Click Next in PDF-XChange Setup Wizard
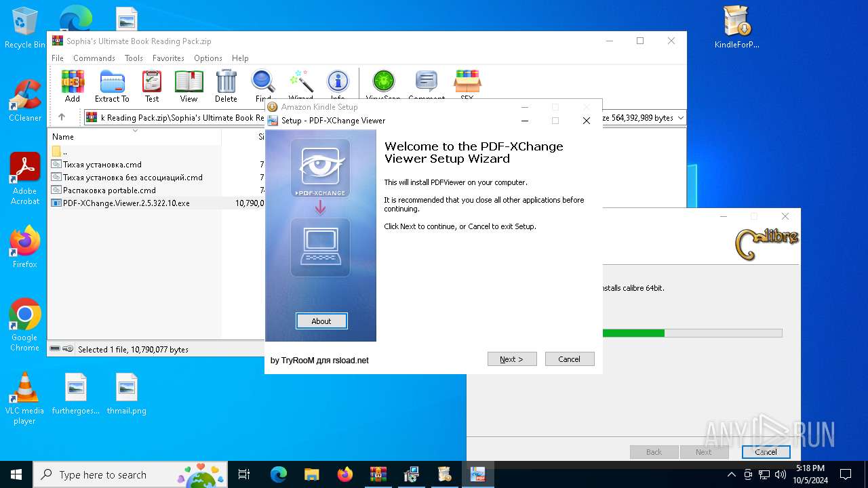 512,359
